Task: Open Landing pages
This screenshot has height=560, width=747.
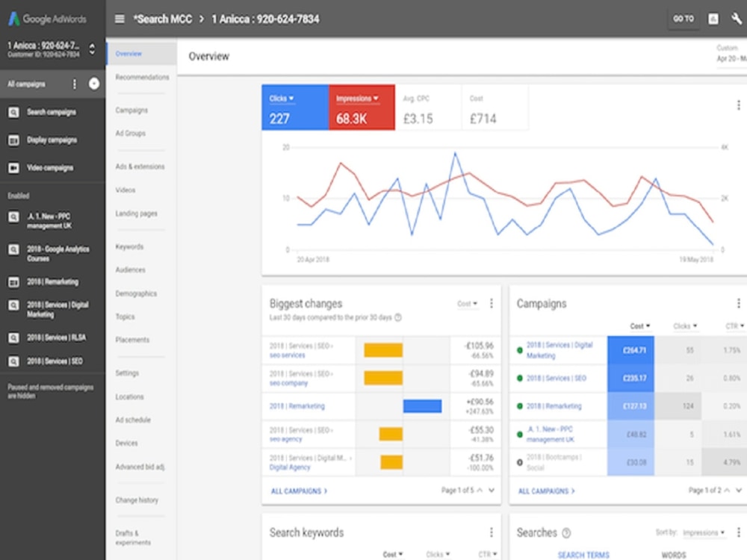Action: tap(136, 214)
